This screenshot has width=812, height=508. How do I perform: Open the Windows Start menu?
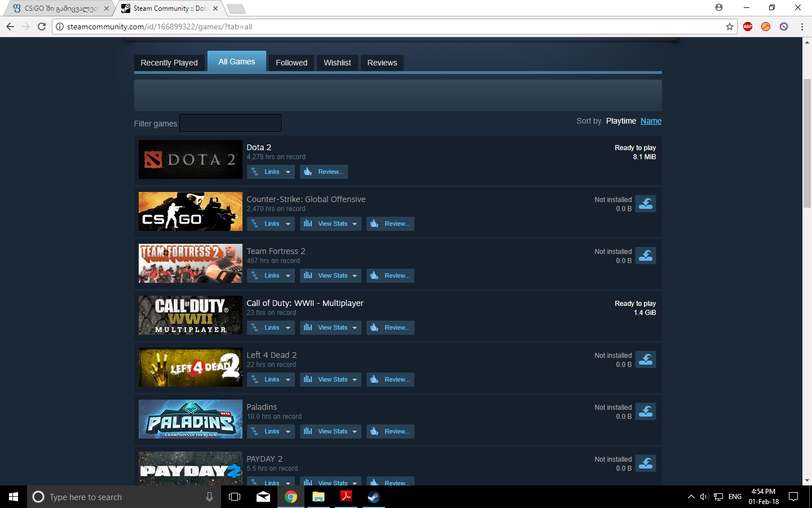(14, 497)
